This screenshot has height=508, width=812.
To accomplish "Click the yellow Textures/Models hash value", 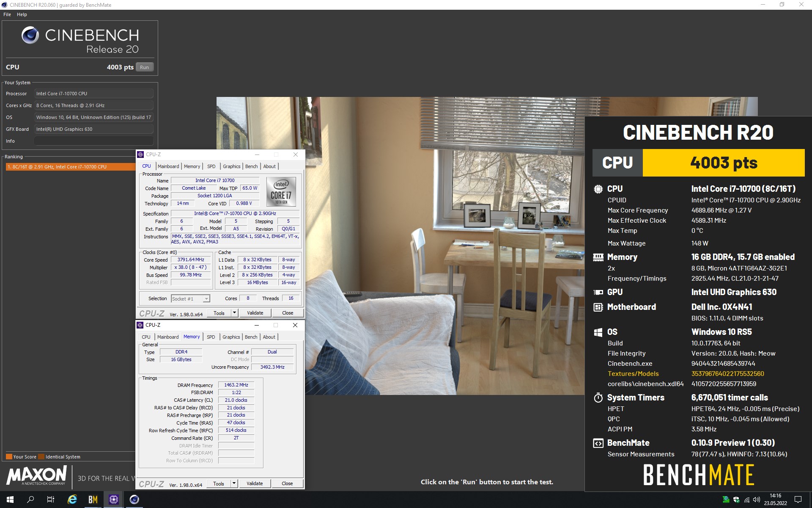I will pyautogui.click(x=727, y=374).
